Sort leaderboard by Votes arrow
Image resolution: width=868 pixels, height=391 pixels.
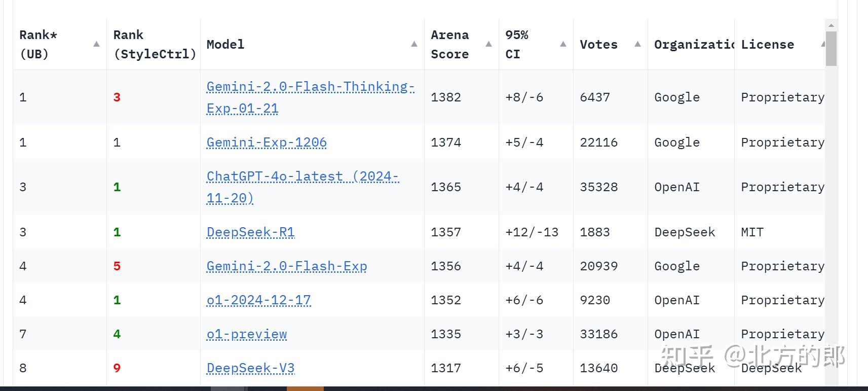tap(637, 44)
